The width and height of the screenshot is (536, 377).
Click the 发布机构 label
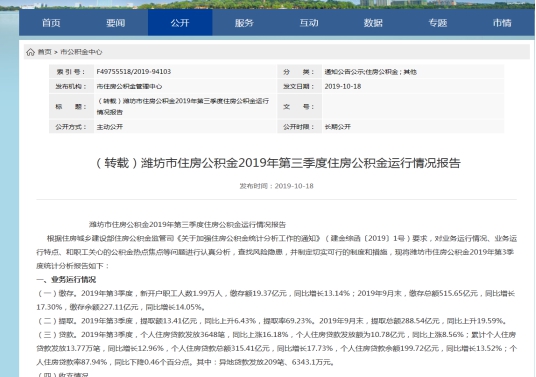click(x=71, y=86)
